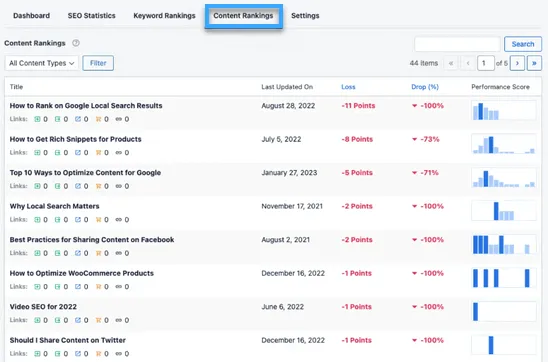Click first green links icon in How to Rank on Google row
Viewport: 548px width, 362px height.
coord(37,119)
